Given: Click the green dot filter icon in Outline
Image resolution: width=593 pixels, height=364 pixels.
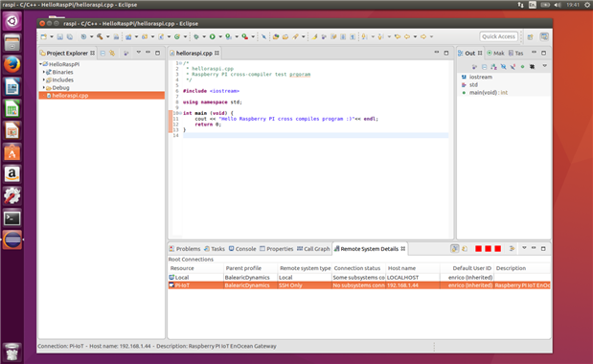Looking at the screenshot, I should point(522,66).
